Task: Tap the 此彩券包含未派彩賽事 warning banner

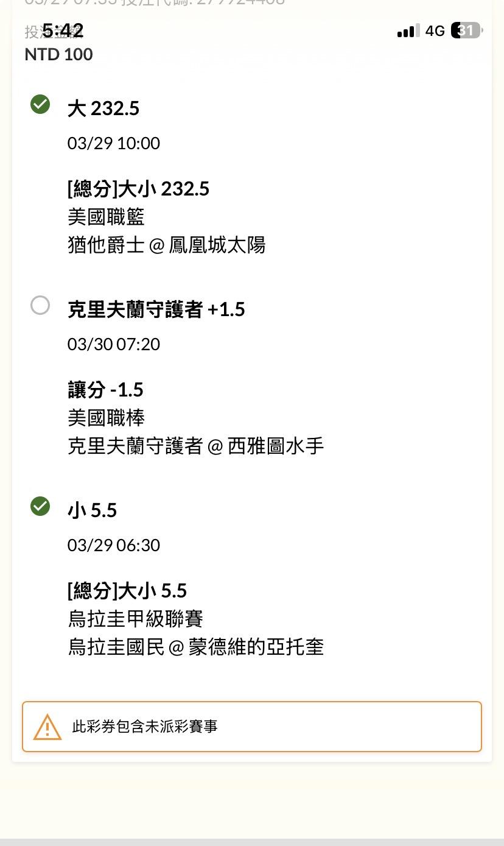Action: pyautogui.click(x=252, y=727)
